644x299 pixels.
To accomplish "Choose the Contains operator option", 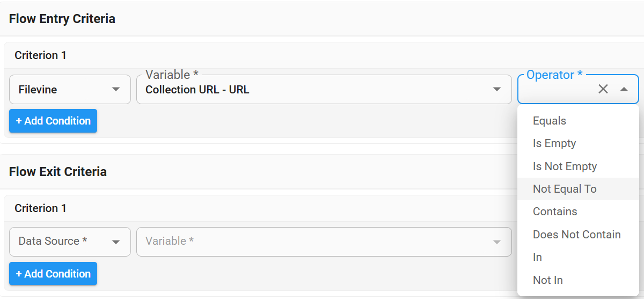I will click(555, 212).
